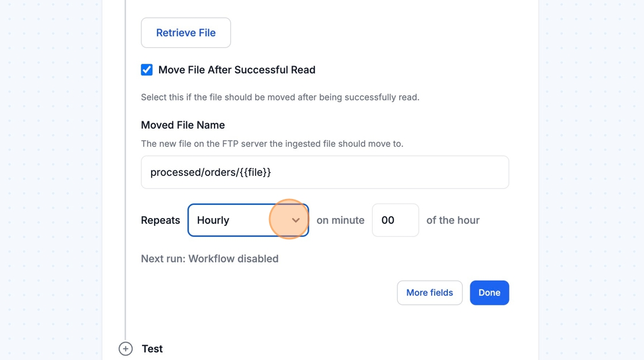
Task: Click the FTP server description text
Action: point(272,144)
